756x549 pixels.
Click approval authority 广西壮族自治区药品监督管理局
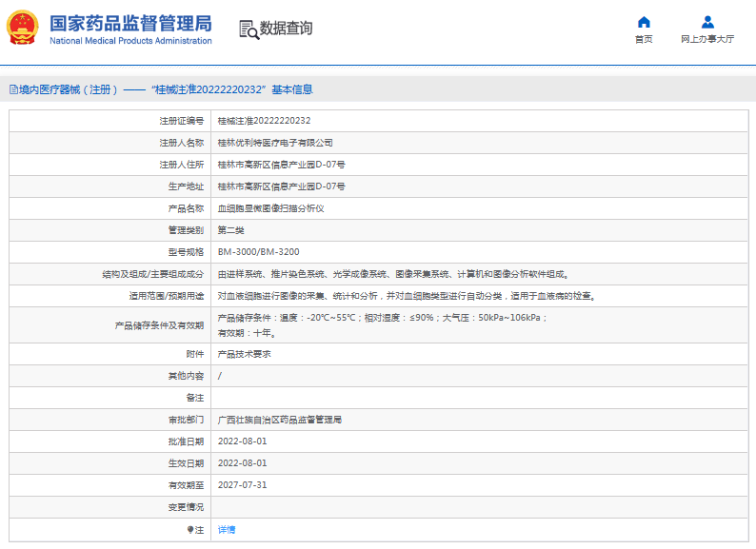pos(279,420)
